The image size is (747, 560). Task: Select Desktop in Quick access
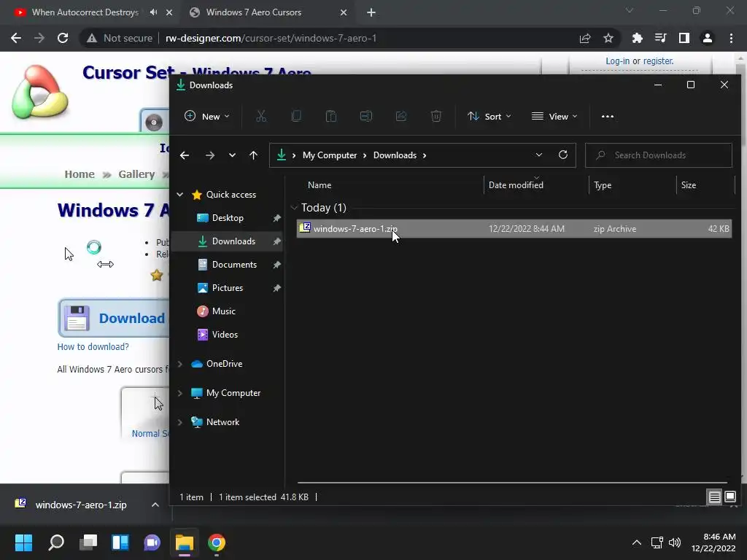click(228, 217)
